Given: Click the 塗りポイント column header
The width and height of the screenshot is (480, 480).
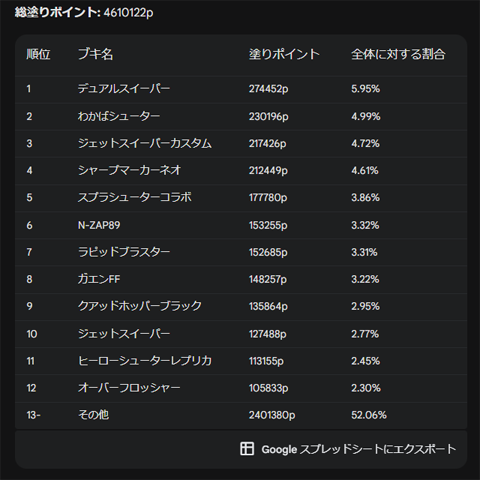Looking at the screenshot, I should coord(284,54).
